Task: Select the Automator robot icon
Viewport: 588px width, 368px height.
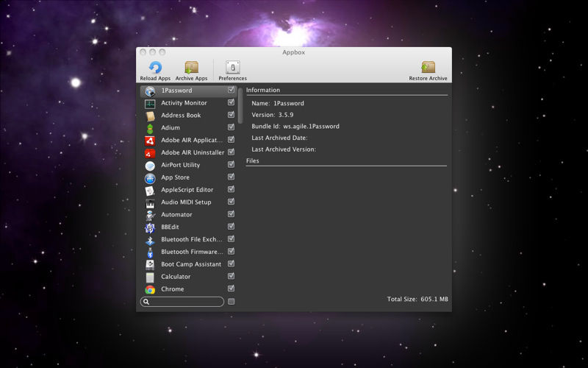Action: point(150,215)
